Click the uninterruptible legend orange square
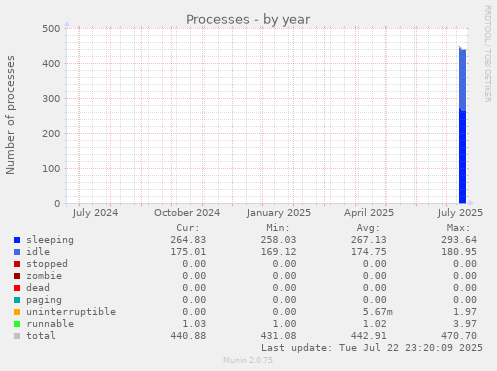The height and width of the screenshot is (371, 497). tap(17, 312)
